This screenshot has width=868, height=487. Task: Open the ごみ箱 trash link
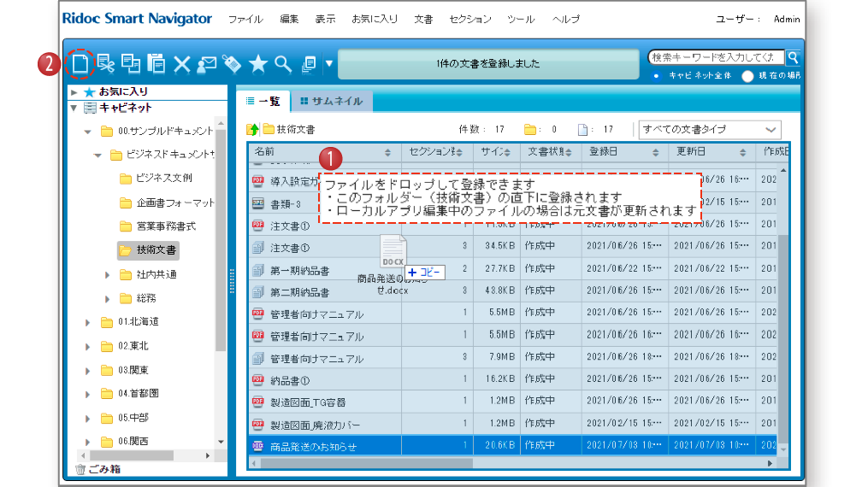pyautogui.click(x=103, y=469)
